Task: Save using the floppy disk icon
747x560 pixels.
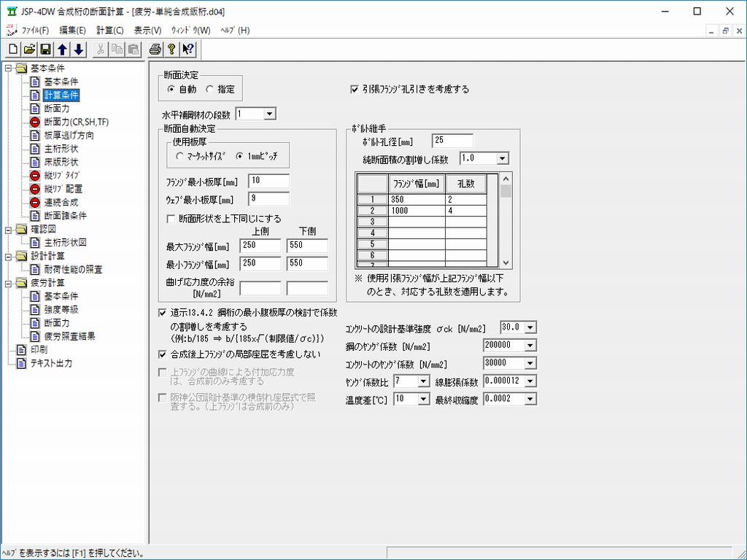Action: [45, 50]
